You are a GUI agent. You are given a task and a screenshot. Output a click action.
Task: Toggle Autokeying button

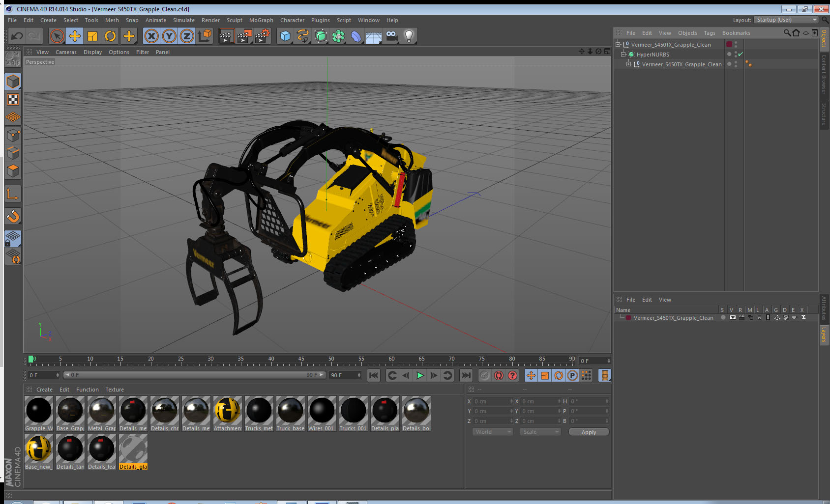pyautogui.click(x=499, y=375)
